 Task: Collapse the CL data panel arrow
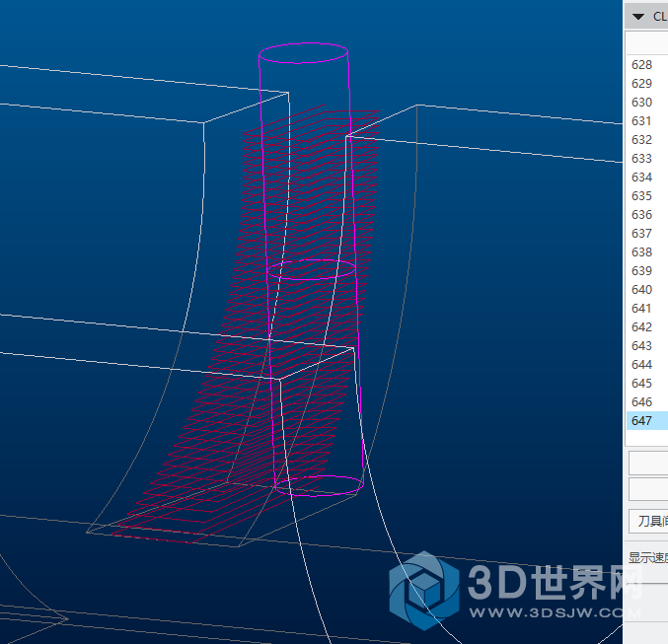pos(637,17)
